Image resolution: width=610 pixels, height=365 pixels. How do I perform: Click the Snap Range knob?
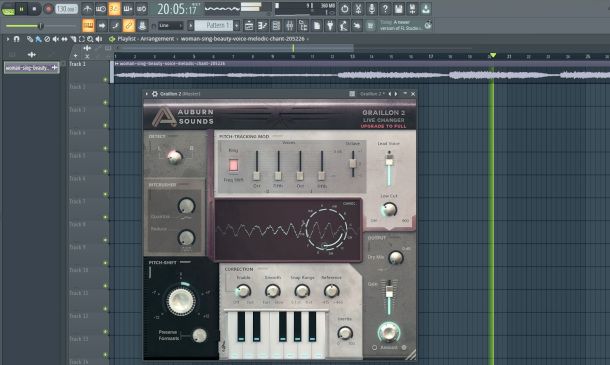[x=301, y=291]
